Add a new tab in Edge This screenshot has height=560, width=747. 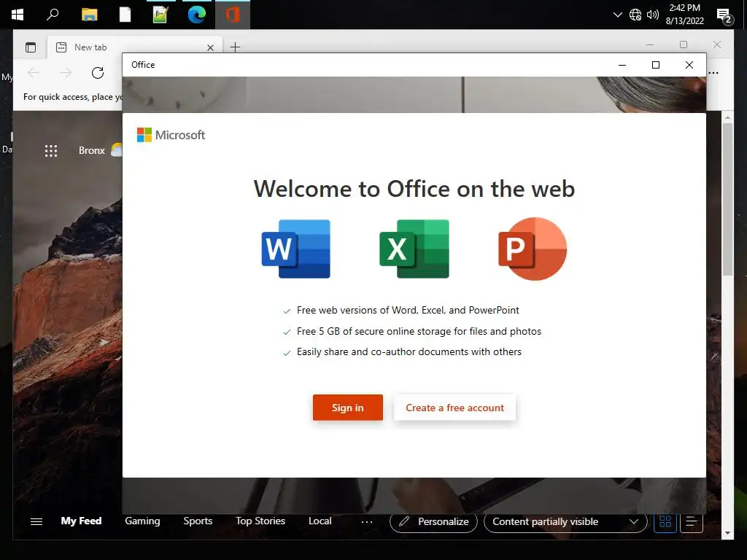coord(236,47)
